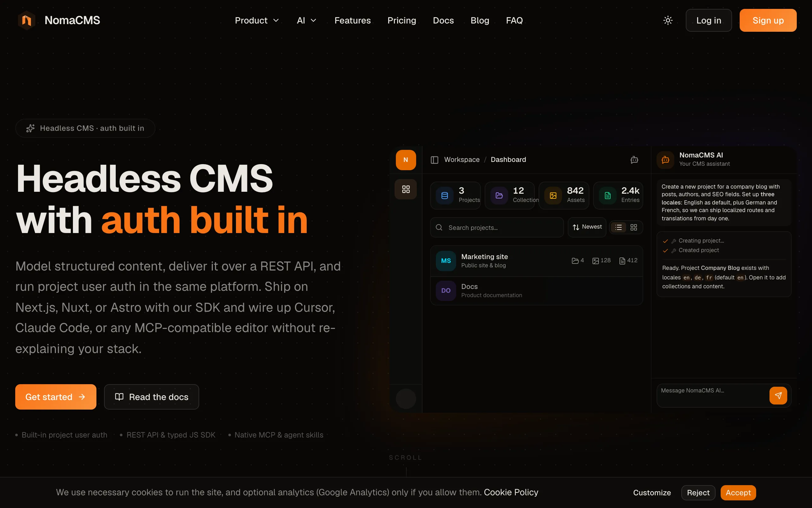The height and width of the screenshot is (508, 812).
Task: Click the Creating project… checkmark icon
Action: [x=665, y=241]
